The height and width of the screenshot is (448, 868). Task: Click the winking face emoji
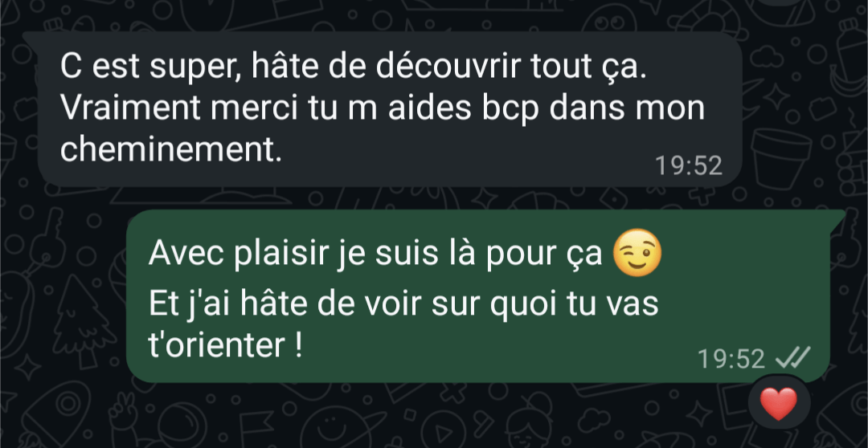(x=637, y=253)
